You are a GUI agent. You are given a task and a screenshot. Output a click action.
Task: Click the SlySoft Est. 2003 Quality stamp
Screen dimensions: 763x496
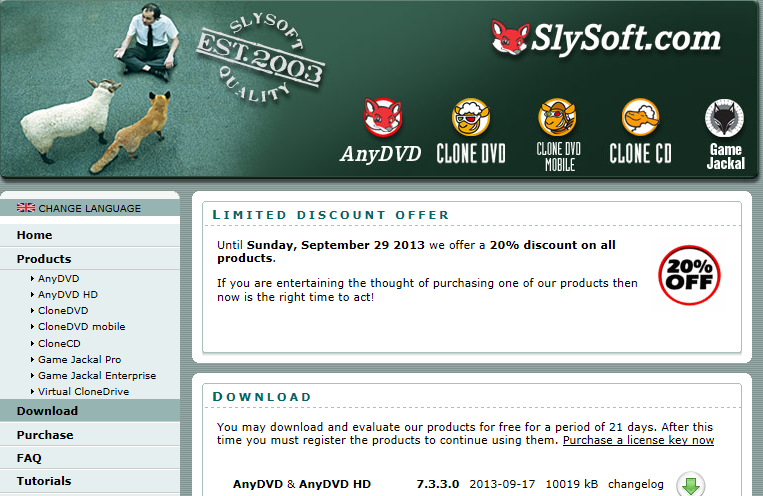(x=261, y=57)
